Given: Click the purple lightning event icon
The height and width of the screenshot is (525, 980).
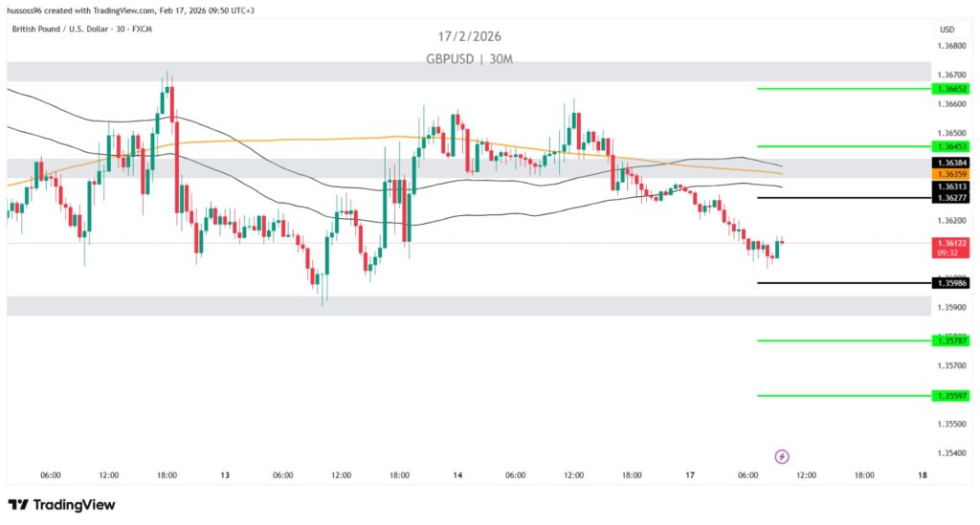Looking at the screenshot, I should (x=782, y=456).
